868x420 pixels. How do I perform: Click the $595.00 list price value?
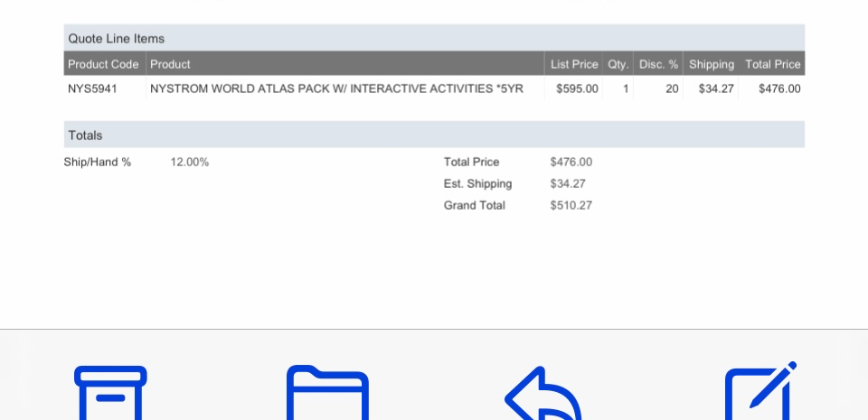tap(577, 89)
